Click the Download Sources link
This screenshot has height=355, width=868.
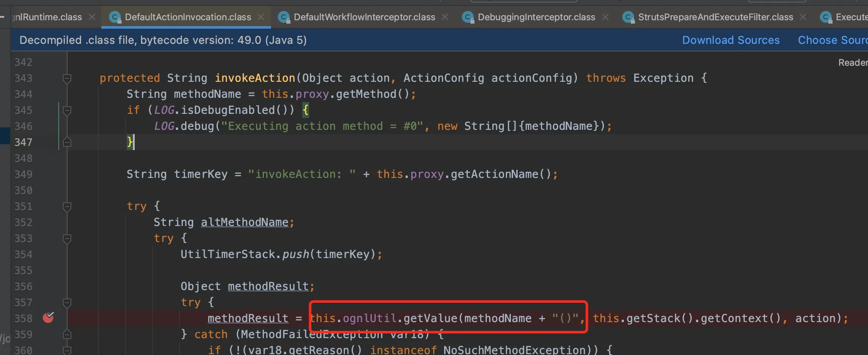(731, 40)
